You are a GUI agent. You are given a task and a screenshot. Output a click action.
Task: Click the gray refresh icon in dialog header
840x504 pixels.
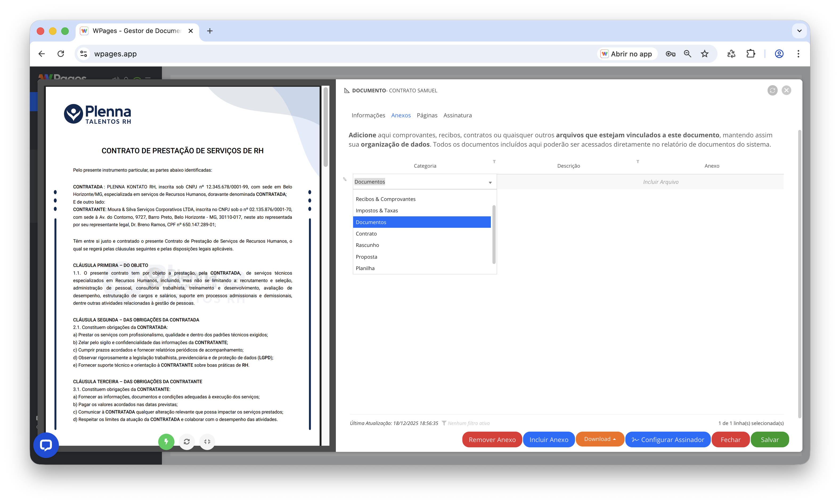coord(772,90)
